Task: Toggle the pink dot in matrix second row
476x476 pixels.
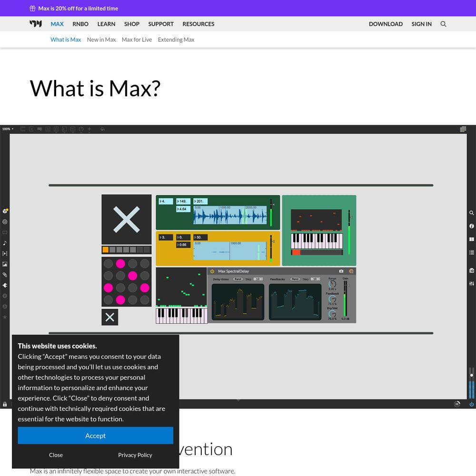Action: pos(132,276)
